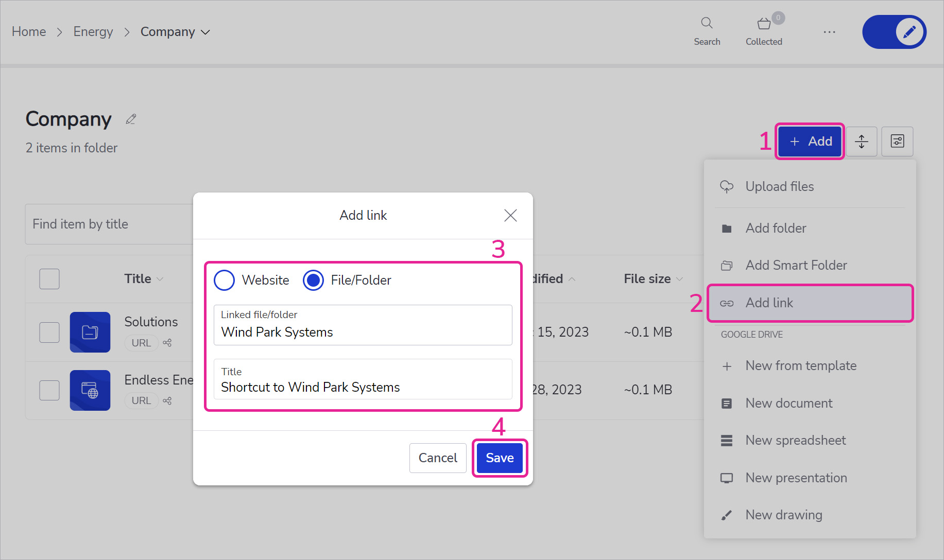Open the three-dots more options menu
The height and width of the screenshot is (560, 944).
click(829, 32)
